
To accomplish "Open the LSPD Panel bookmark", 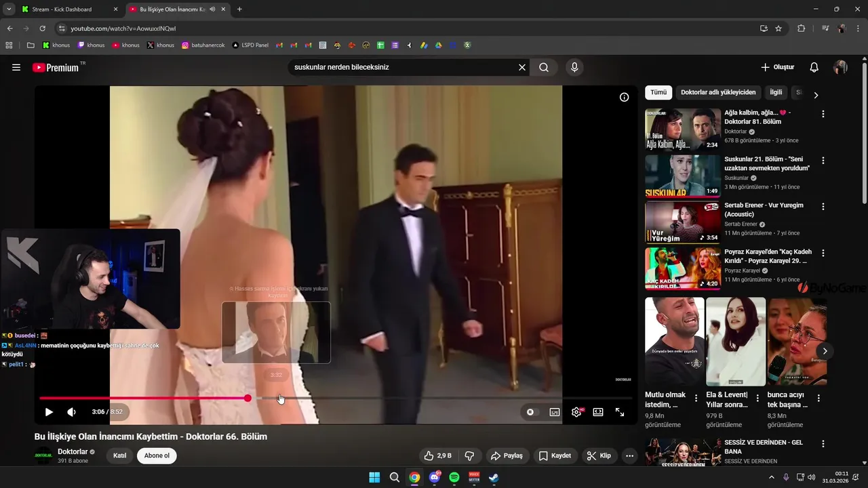I will [250, 45].
